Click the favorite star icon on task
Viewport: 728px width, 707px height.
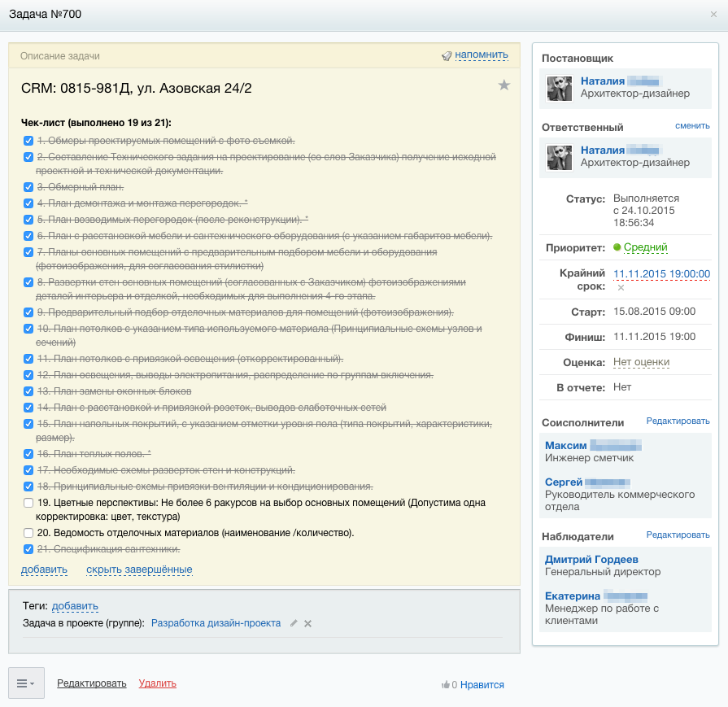(x=503, y=85)
